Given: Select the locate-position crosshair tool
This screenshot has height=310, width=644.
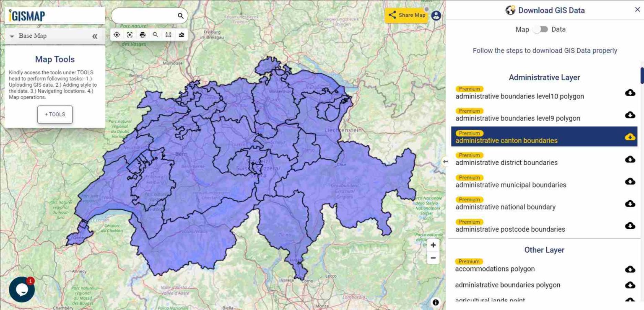Looking at the screenshot, I should pos(117,35).
